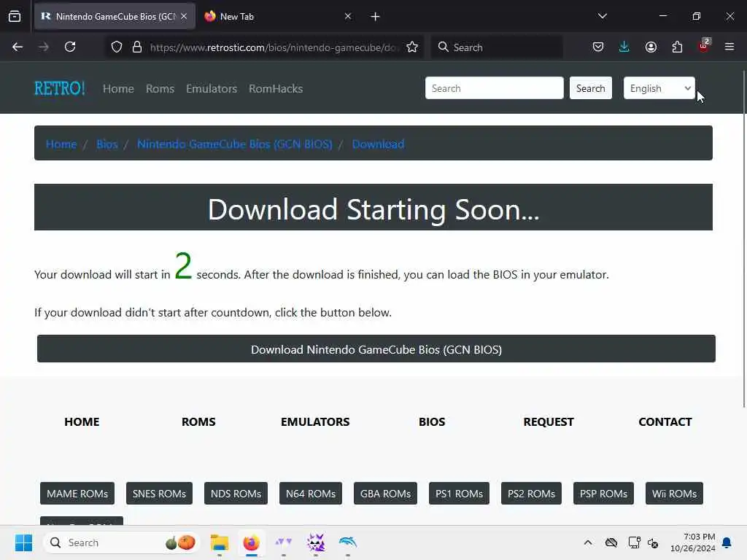The image size is (747, 560).
Task: Click the N64 ROMs tag button
Action: (311, 494)
